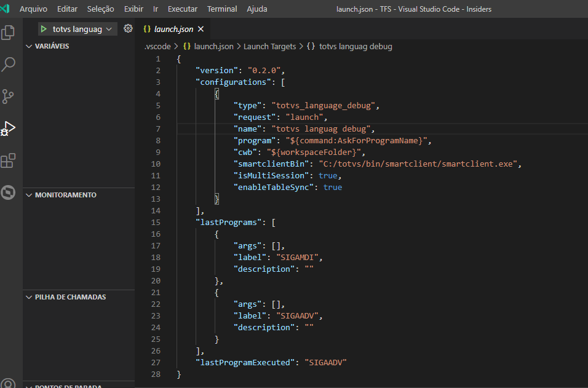Open launch.json via gear icon
The width and height of the screenshot is (588, 388).
coord(128,28)
